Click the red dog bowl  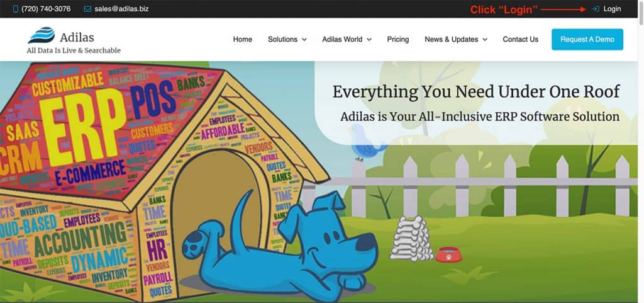point(448,254)
